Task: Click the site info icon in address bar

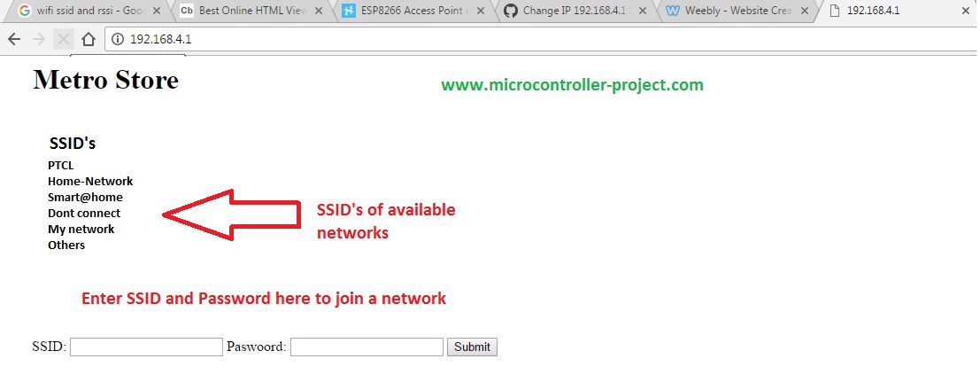Action: 117,40
